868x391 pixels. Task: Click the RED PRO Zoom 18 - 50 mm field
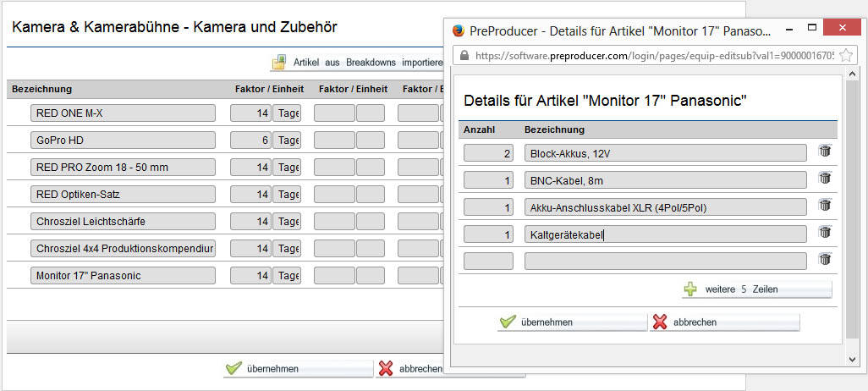click(x=123, y=168)
